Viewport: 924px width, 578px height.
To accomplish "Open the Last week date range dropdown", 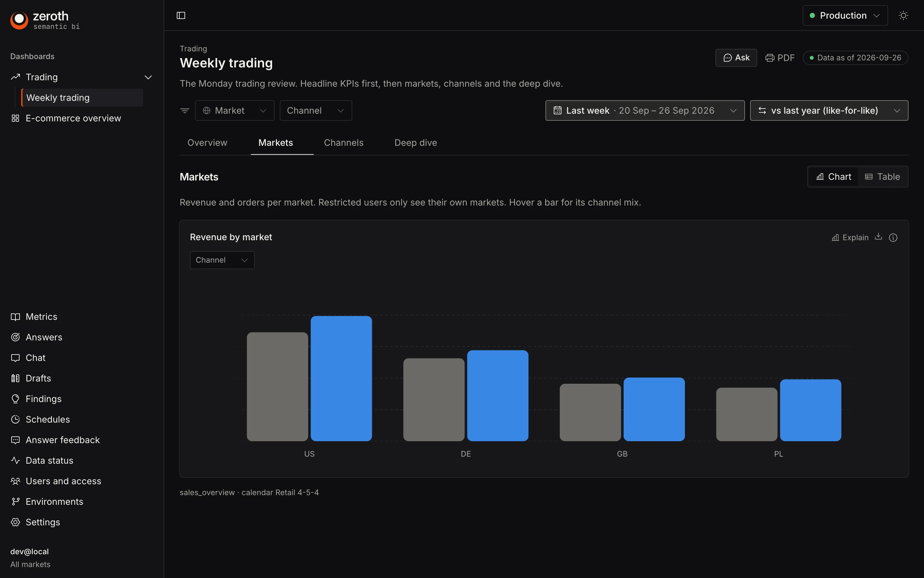I will click(x=645, y=110).
